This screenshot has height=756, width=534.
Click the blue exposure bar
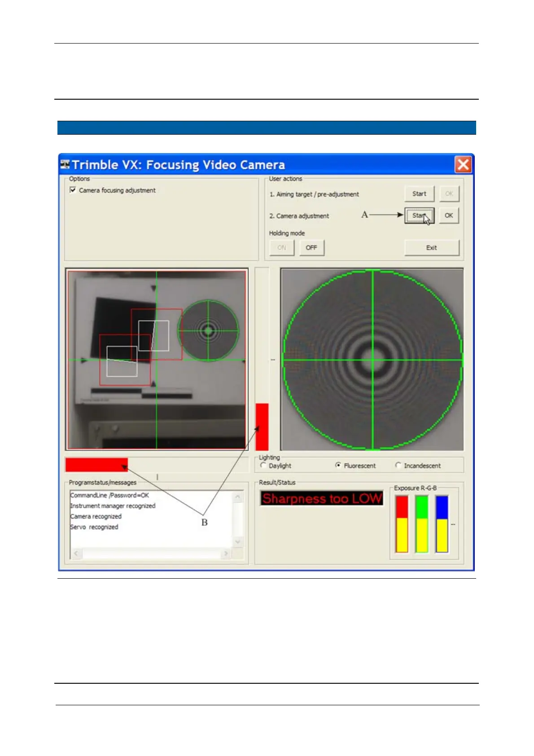click(x=442, y=524)
